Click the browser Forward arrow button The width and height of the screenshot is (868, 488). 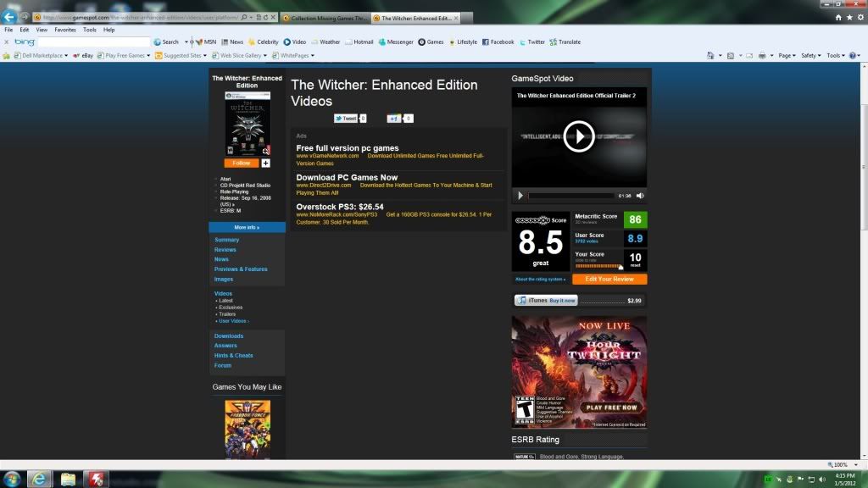tap(25, 17)
